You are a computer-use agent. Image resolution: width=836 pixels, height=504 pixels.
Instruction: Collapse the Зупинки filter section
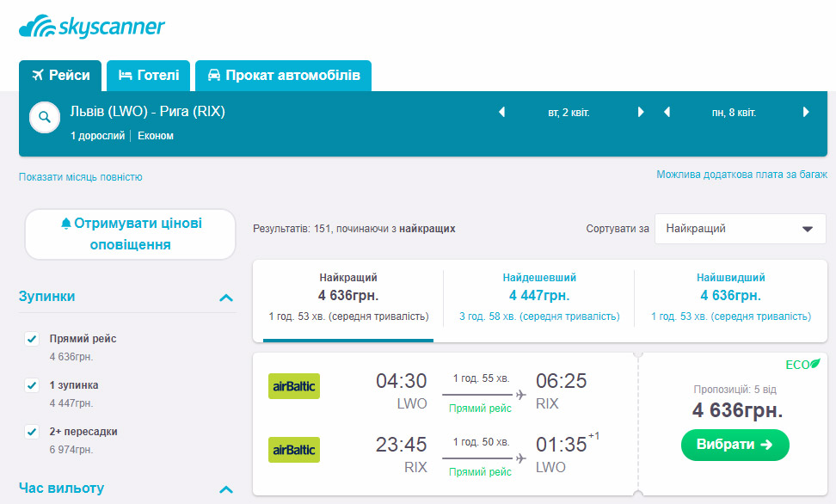(226, 298)
